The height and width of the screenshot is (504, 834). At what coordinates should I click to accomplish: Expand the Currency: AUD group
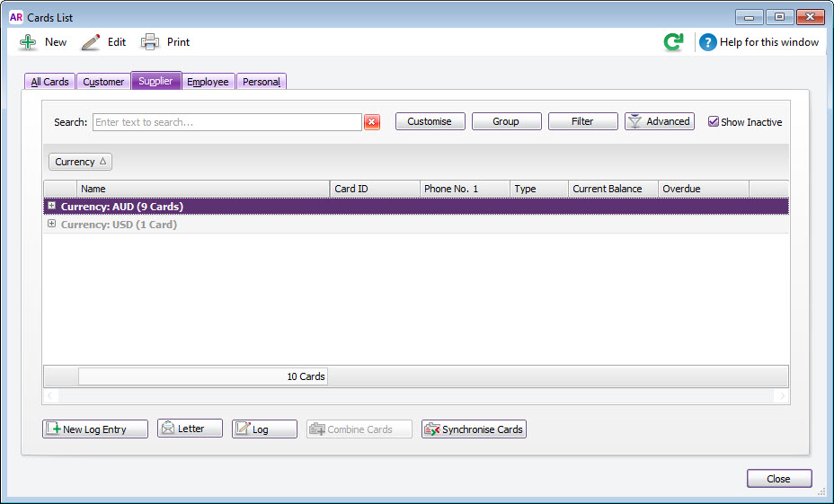click(x=52, y=207)
